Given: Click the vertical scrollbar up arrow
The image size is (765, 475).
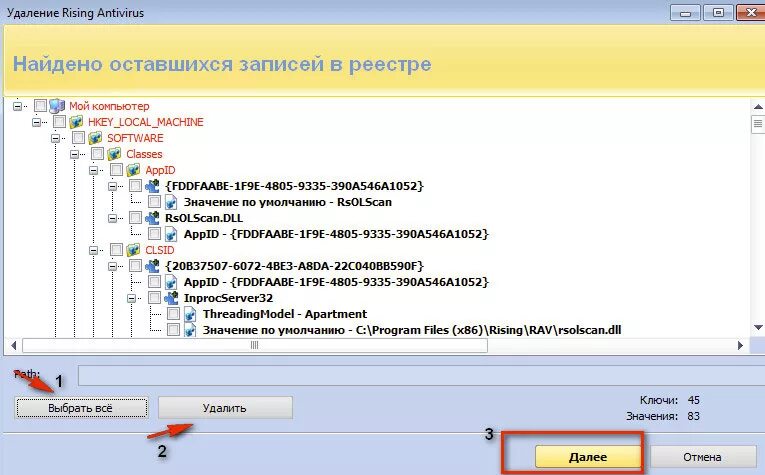Looking at the screenshot, I should [x=758, y=106].
